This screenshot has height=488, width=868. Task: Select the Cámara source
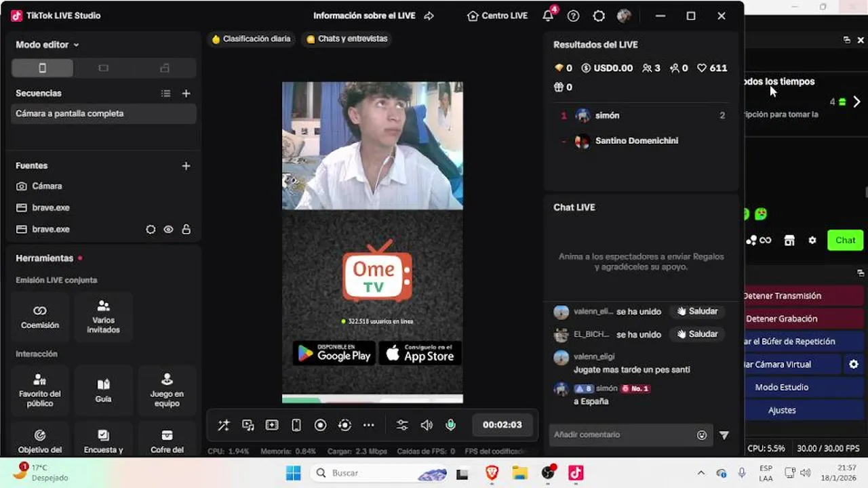(104, 186)
